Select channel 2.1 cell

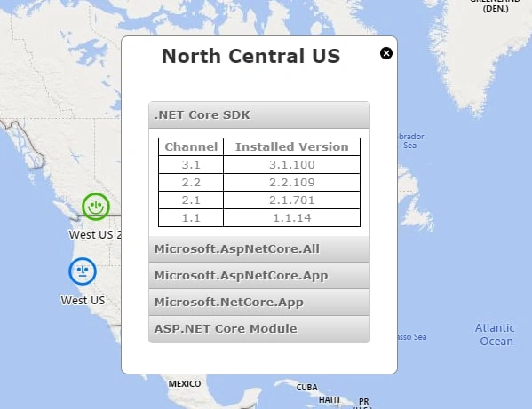click(191, 200)
